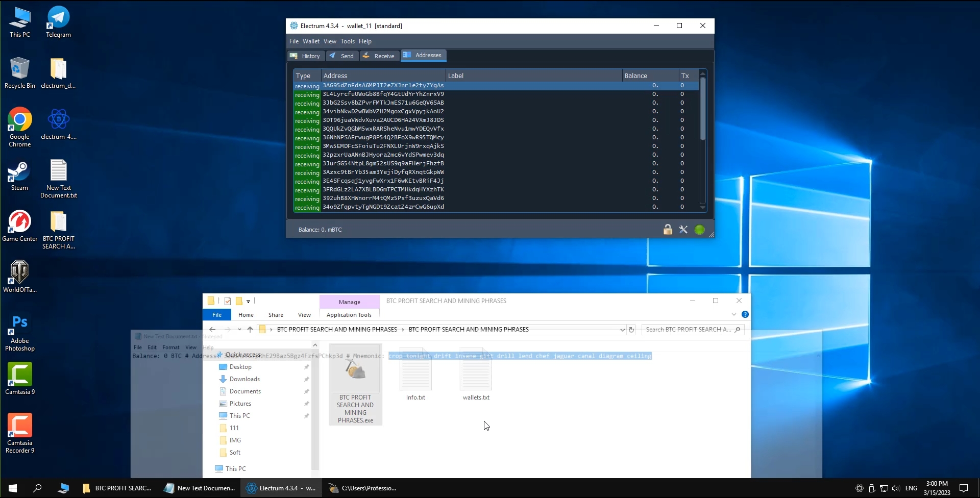Image resolution: width=980 pixels, height=498 pixels.
Task: Open the Receive tab in Electrum
Action: coord(379,56)
